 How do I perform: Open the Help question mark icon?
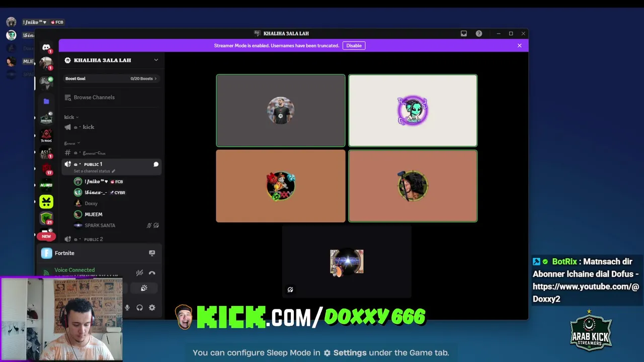point(479,34)
